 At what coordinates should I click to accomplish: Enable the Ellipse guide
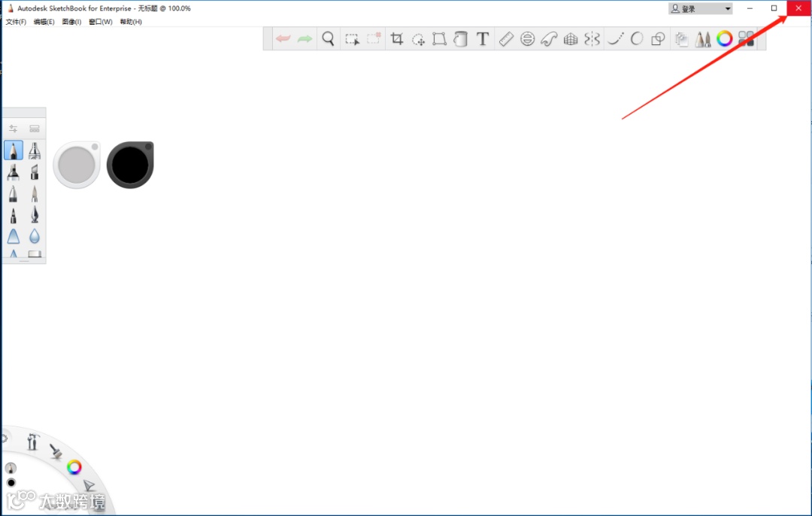[527, 39]
